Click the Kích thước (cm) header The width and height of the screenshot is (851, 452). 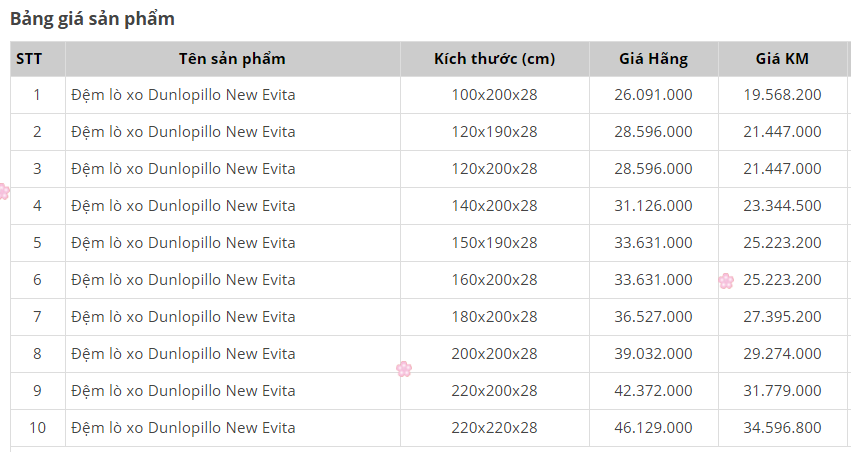coord(494,59)
